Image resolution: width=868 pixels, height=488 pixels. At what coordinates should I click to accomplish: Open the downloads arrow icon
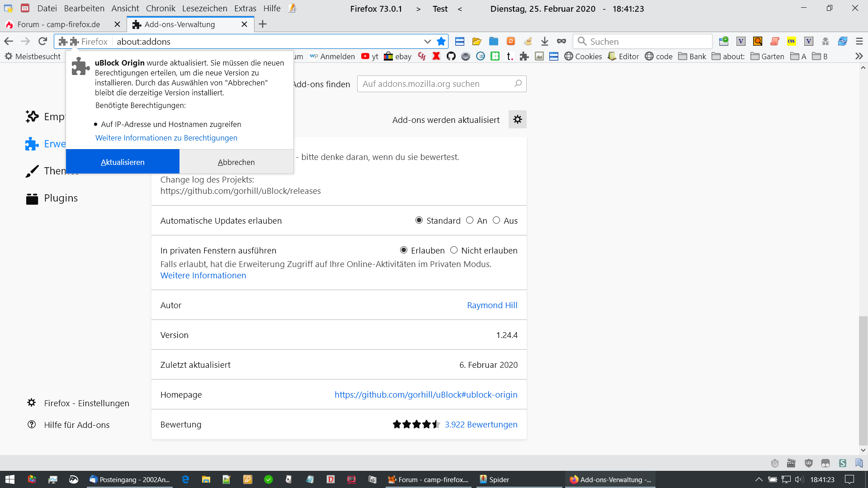click(x=545, y=42)
